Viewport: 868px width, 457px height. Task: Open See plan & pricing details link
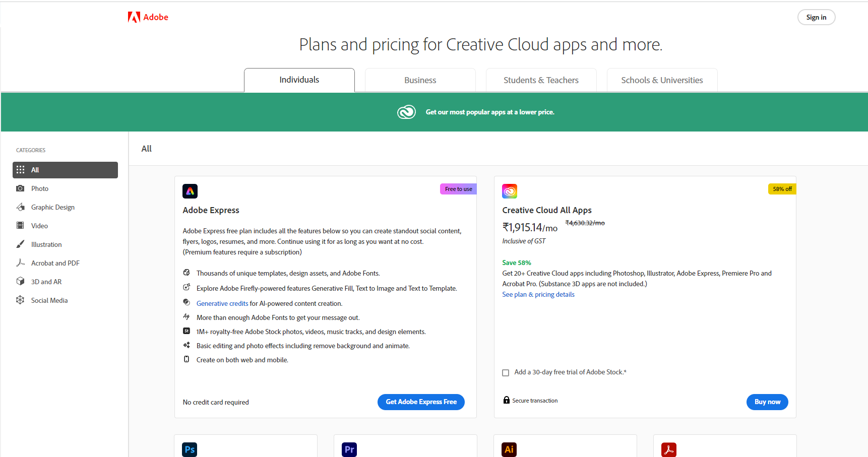[x=538, y=294]
